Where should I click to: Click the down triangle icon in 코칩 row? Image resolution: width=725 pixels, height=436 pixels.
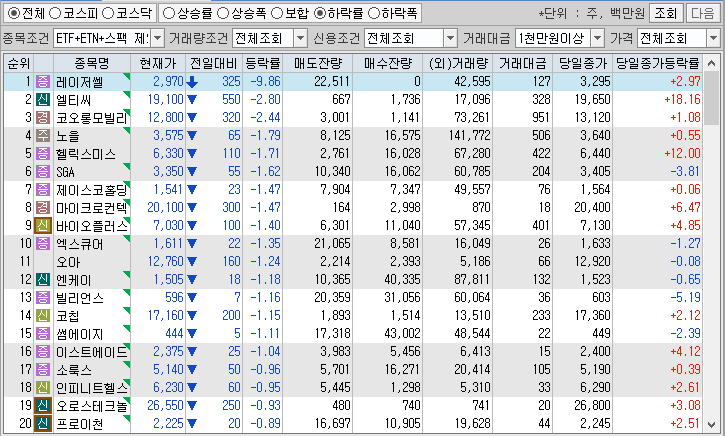pyautogui.click(x=192, y=316)
